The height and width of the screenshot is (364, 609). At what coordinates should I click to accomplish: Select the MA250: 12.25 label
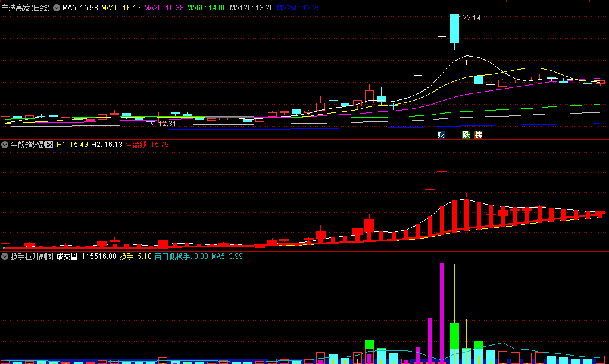coord(299,8)
